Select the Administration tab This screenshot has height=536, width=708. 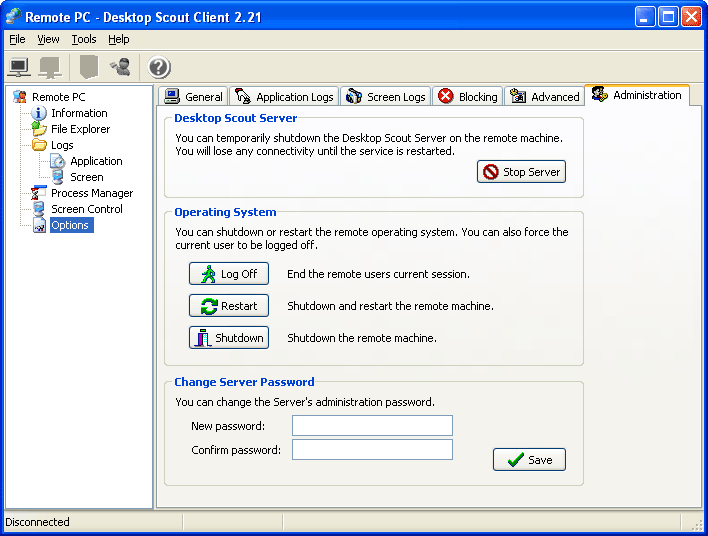[x=637, y=95]
